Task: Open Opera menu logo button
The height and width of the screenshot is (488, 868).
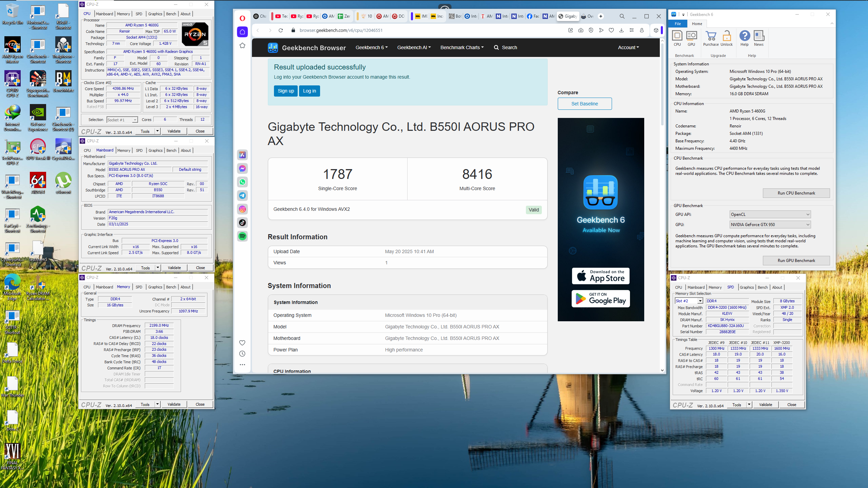Action: point(242,18)
